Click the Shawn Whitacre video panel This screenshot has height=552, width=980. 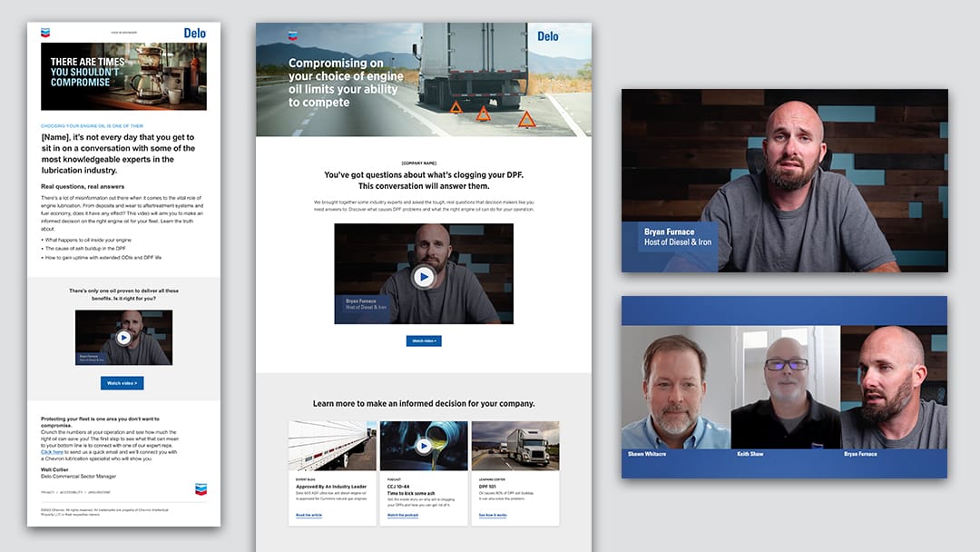[676, 388]
